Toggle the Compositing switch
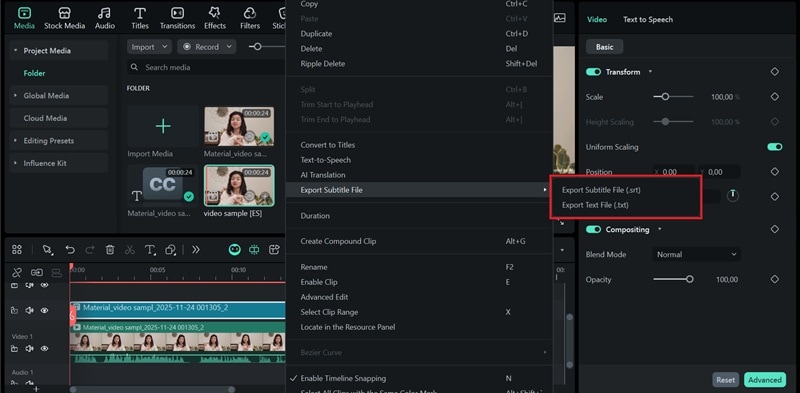 tap(593, 230)
